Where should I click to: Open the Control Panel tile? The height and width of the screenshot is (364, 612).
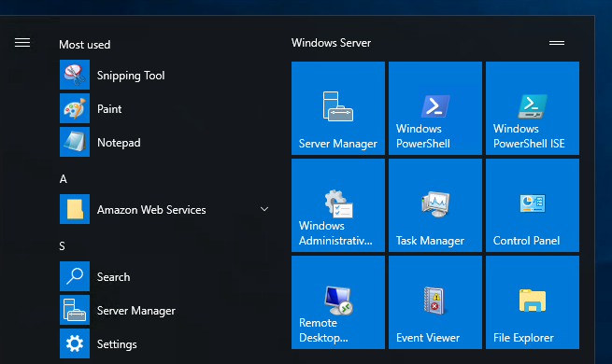533,205
